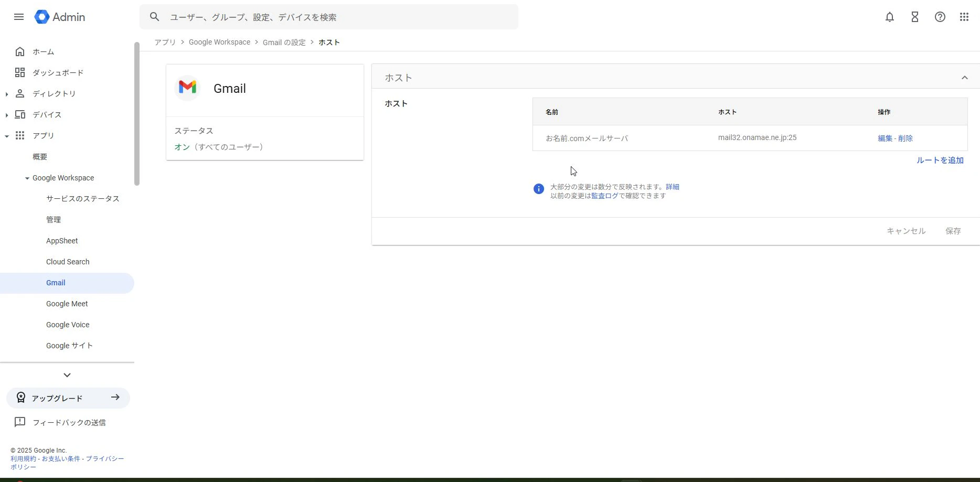The width and height of the screenshot is (980, 482).
Task: Collapse the アプリ section
Action: tap(6, 136)
